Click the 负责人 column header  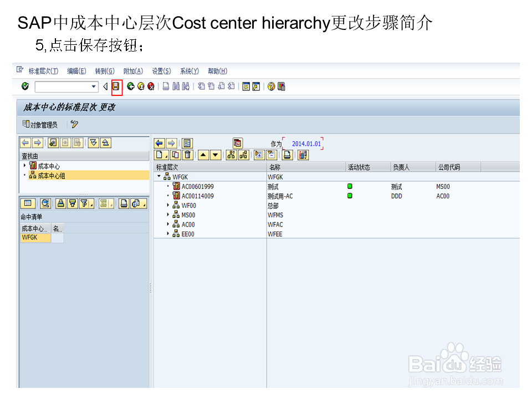pos(413,167)
